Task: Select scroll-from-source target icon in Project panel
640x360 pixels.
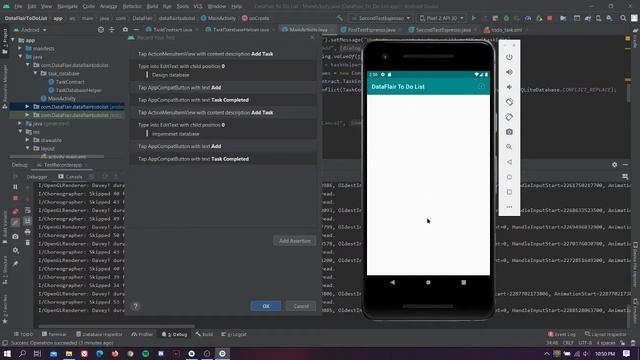Action: click(100, 29)
